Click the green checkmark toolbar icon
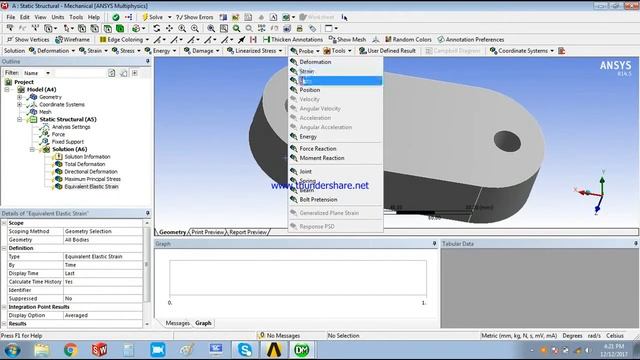 (116, 17)
